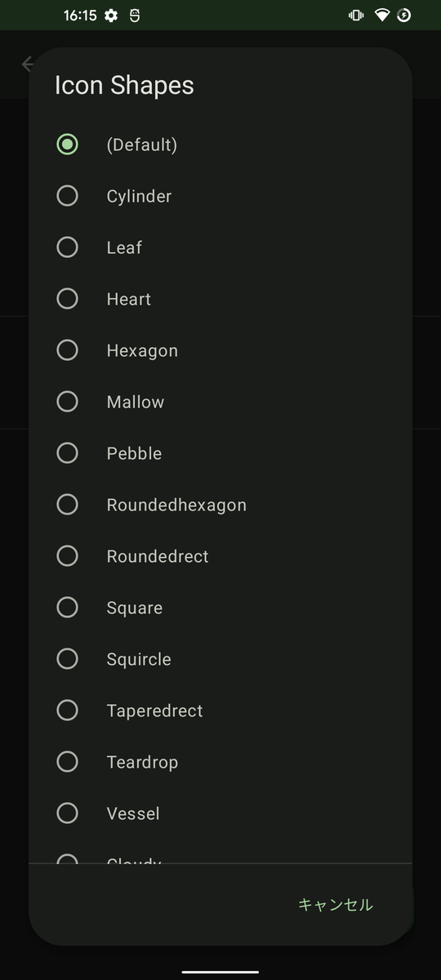Choose the Roundedrect shape
Viewport: 441px width, 980px height.
220,556
